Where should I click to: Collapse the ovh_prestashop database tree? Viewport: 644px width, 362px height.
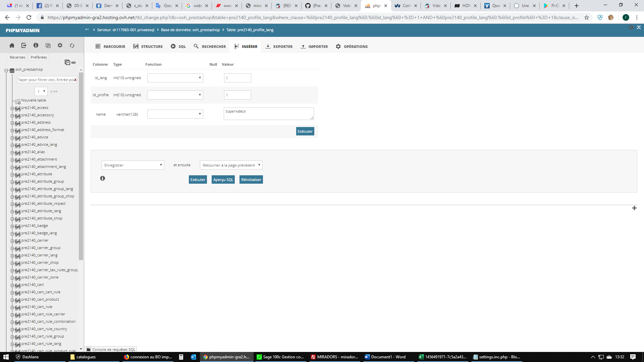point(6,70)
